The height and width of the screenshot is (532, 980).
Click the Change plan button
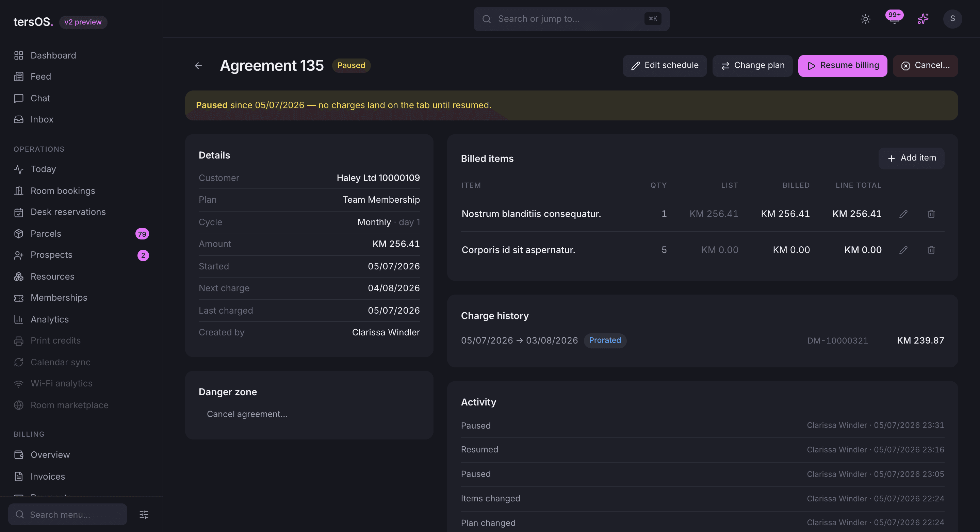(x=752, y=66)
